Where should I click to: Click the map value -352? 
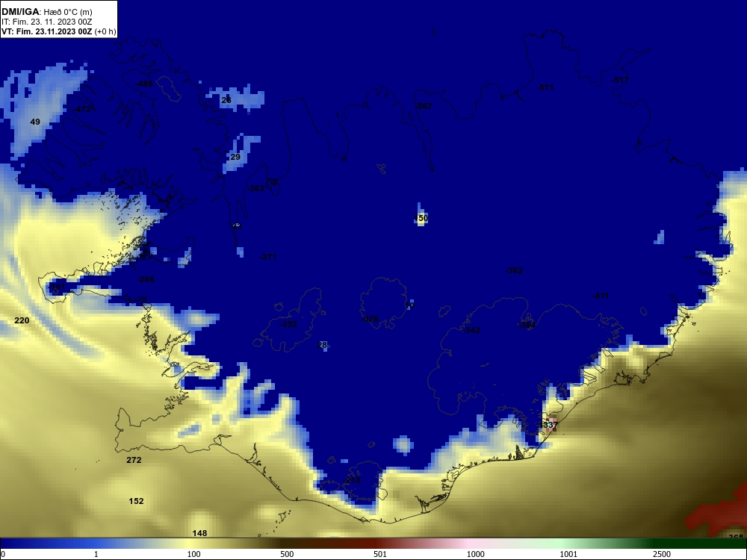point(288,324)
